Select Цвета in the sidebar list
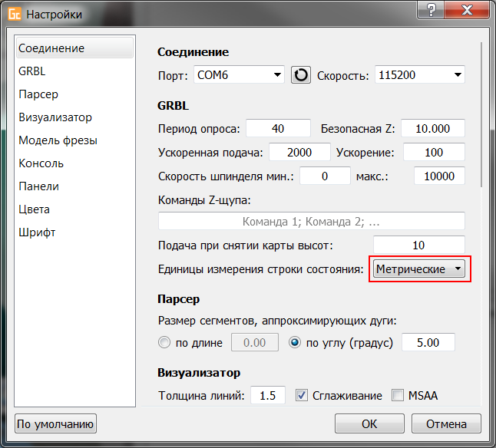 tap(75, 209)
